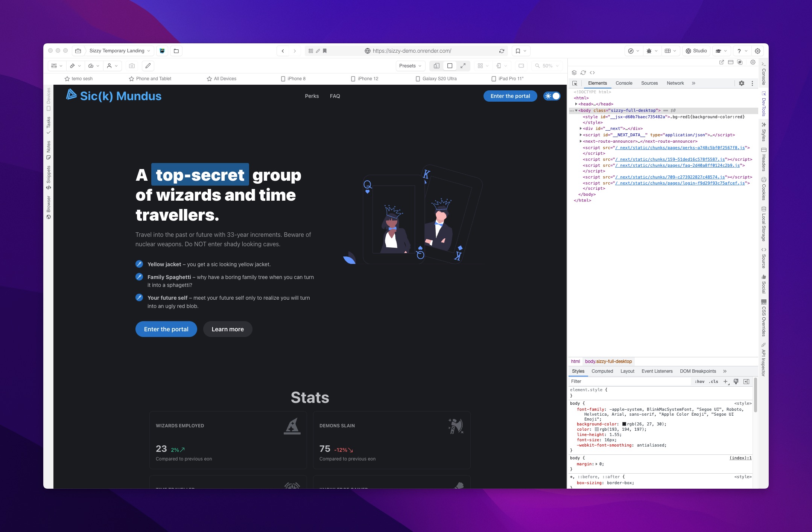Expand the head element node

point(576,104)
